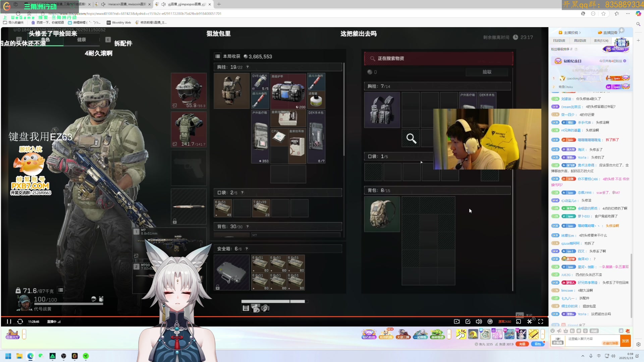
Task: Expand 今日共有4位粉丝 arrow
Action: pos(625,61)
